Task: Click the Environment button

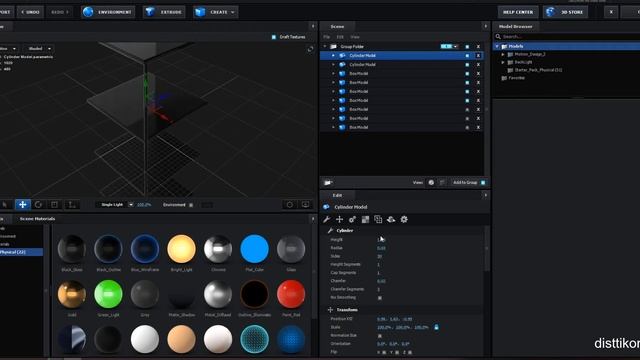Action: click(108, 12)
